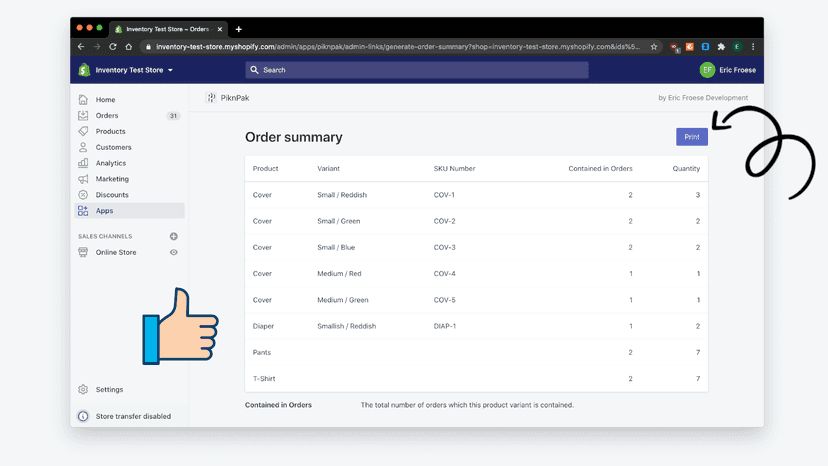Click the T-Shirt product row
The image size is (828, 466).
[476, 379]
